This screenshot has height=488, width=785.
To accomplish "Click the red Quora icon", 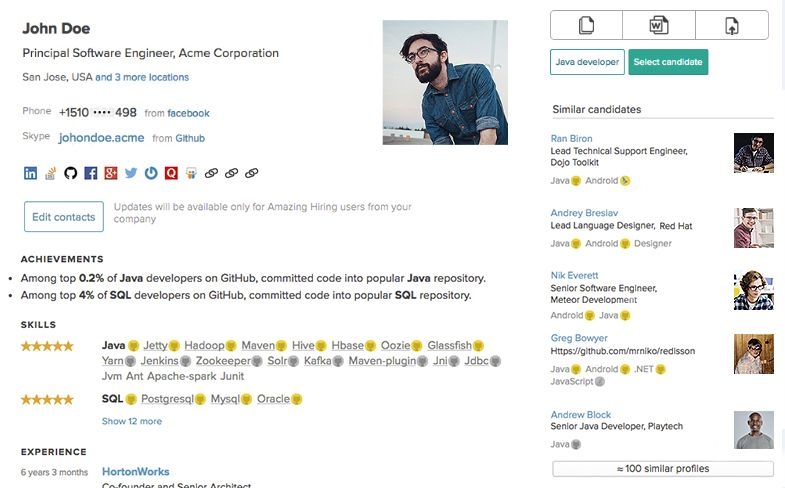I will pos(171,173).
